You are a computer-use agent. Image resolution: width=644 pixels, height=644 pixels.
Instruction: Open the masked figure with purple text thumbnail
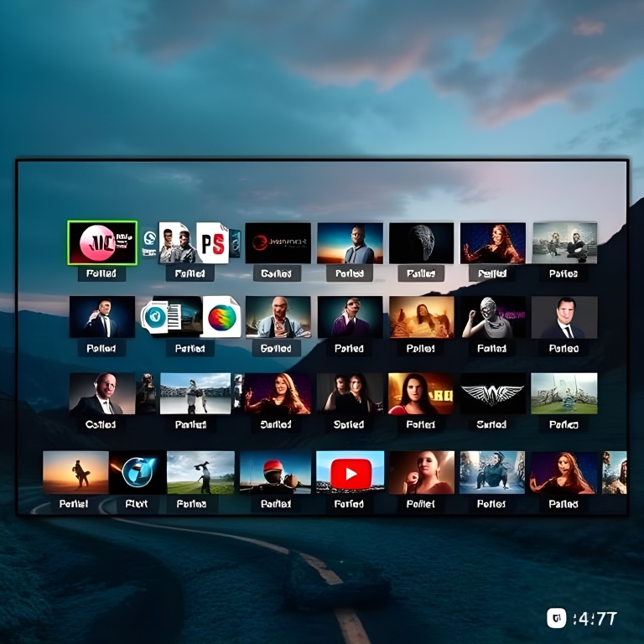[493, 317]
